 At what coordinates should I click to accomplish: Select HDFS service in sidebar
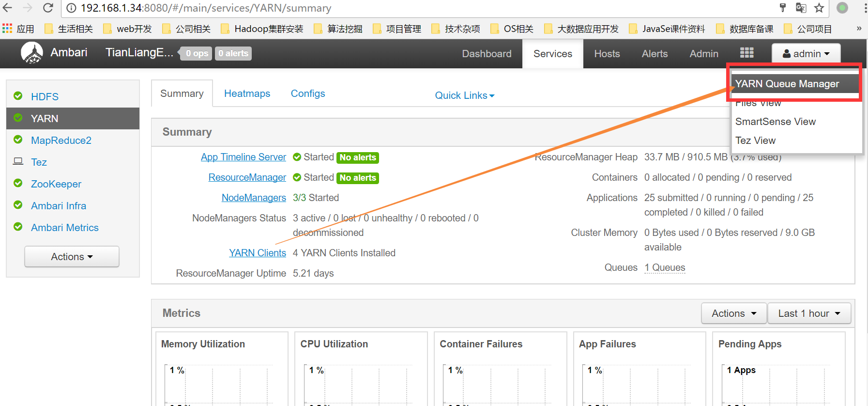[x=73, y=96]
